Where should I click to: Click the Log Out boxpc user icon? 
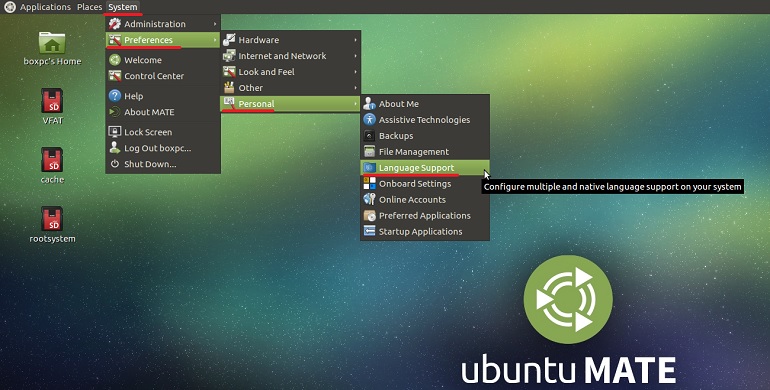point(115,148)
